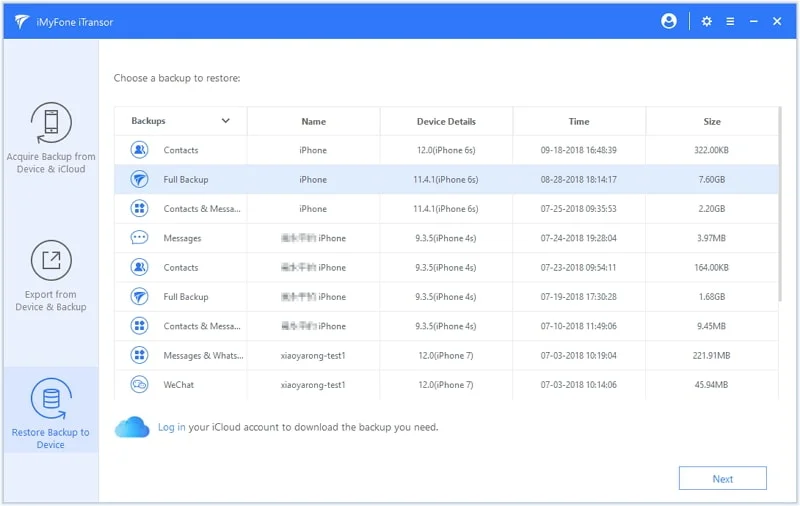This screenshot has width=800, height=506.
Task: Follow the Log in iCloud link
Action: (x=171, y=427)
